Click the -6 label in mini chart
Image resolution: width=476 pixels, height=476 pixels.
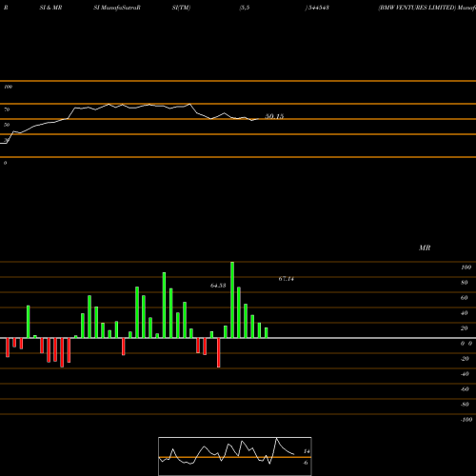[306, 463]
